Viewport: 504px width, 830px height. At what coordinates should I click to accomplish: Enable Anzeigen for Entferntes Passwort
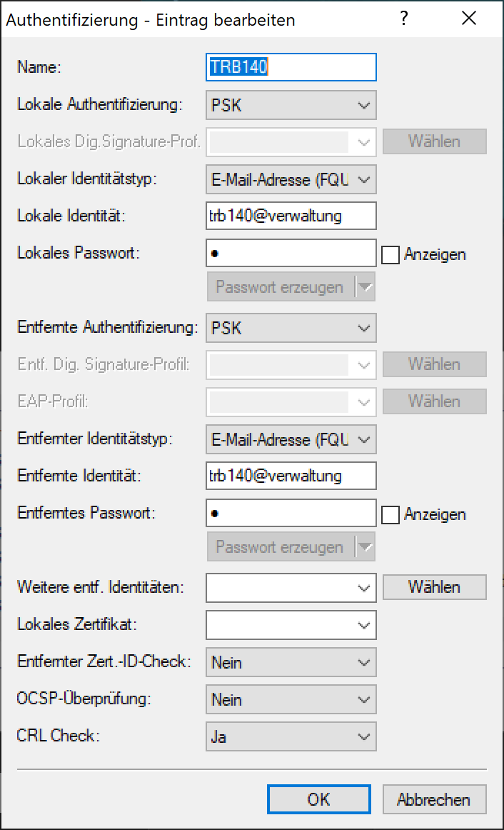click(390, 514)
